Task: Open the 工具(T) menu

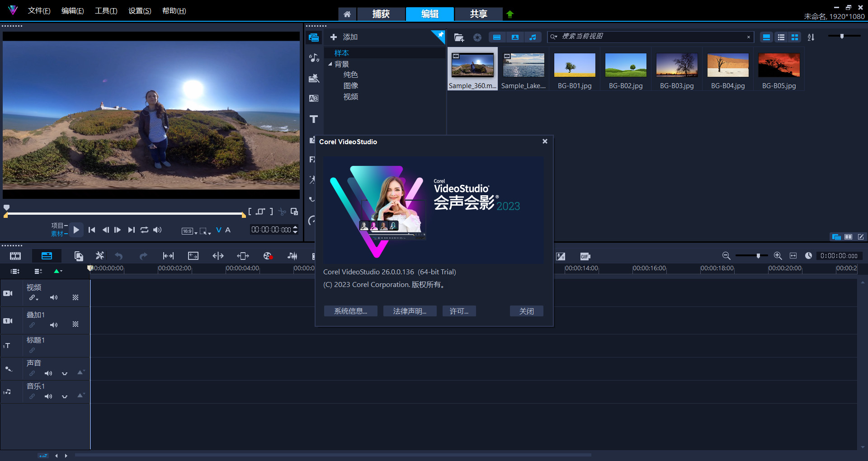Action: [x=106, y=10]
